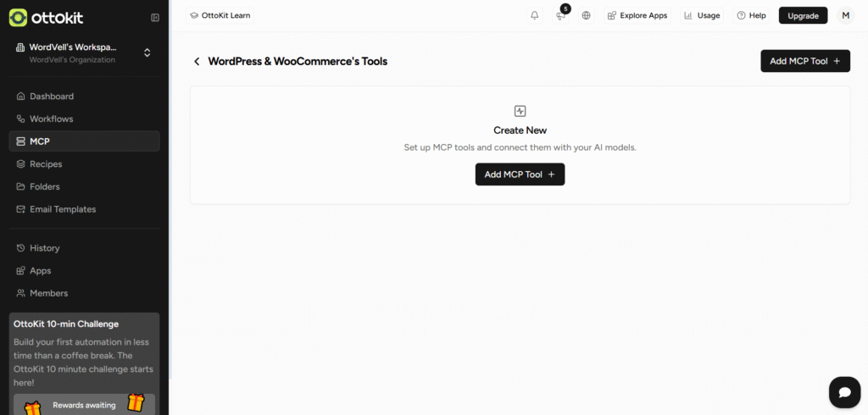Click the Create New activity icon
The image size is (868, 415).
[x=520, y=111]
